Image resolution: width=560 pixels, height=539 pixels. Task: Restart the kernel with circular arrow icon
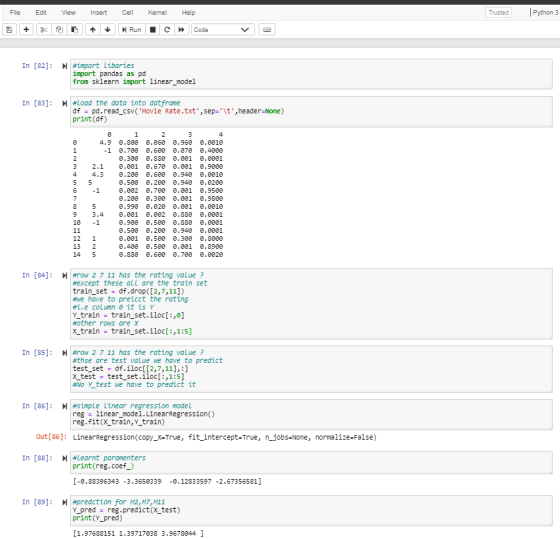tap(167, 30)
